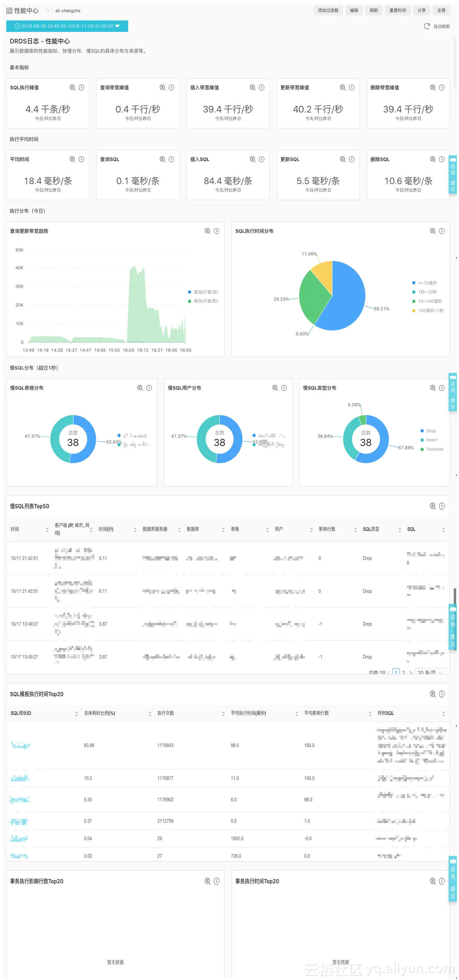The image size is (459, 980).
Task: Click the 添加过滤器 button
Action: [x=328, y=10]
